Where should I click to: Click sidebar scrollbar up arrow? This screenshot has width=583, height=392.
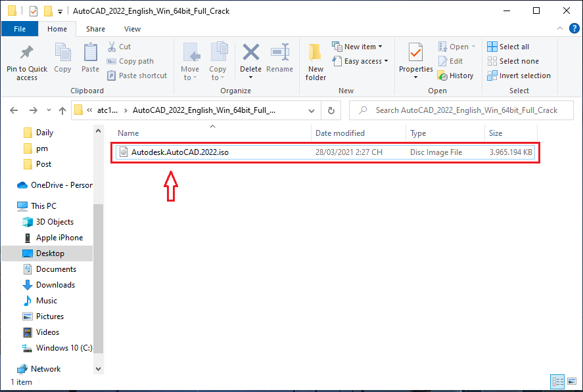[98, 131]
